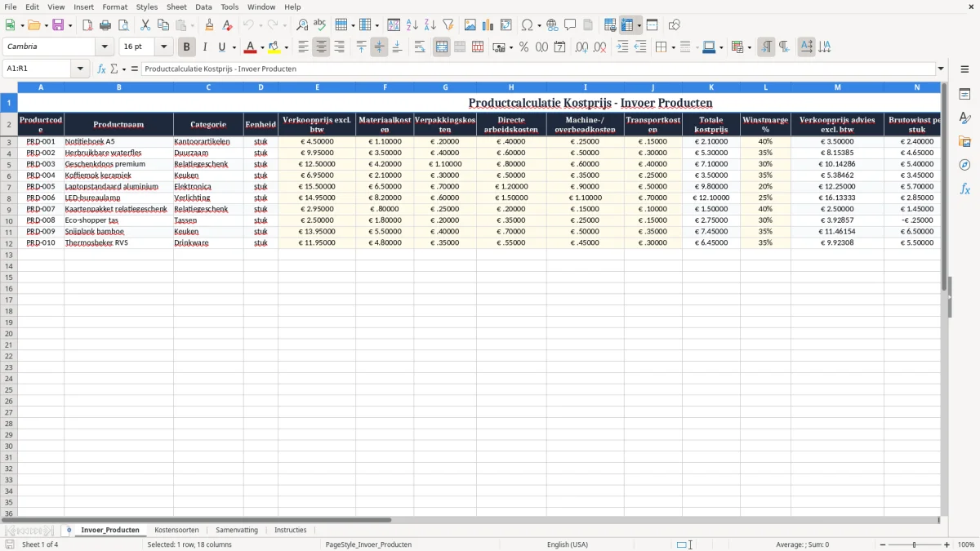Open the font size dropdown

tap(164, 47)
